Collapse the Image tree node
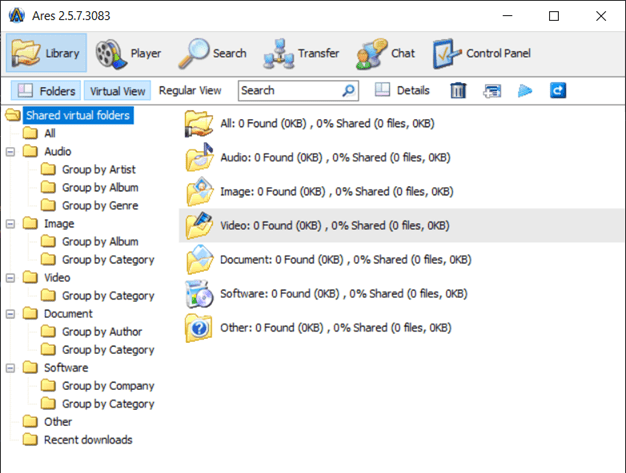The height and width of the screenshot is (473, 626). click(x=10, y=224)
